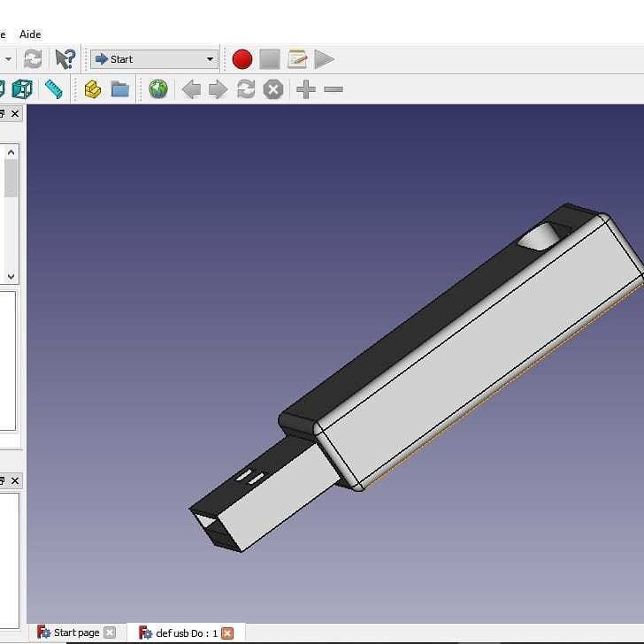Click the panel scrollbar up arrow
The height and width of the screenshot is (644, 644).
(11, 152)
